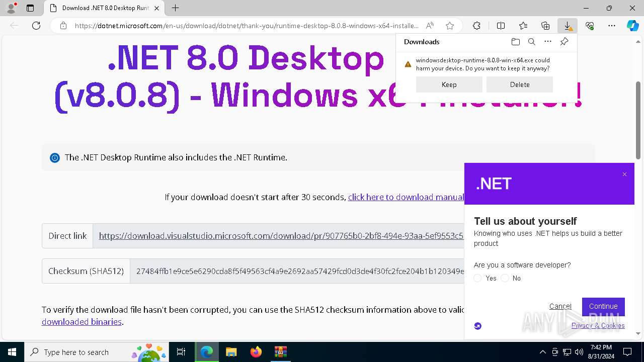The width and height of the screenshot is (644, 362).
Task: Click Microsoft Edge in the taskbar
Action: [207, 352]
